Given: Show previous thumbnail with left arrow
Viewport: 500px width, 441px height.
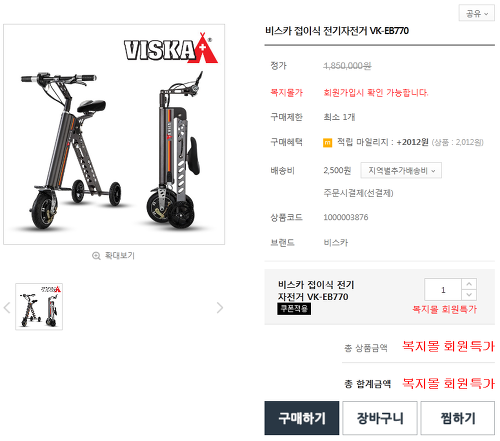Looking at the screenshot, I should coord(7,307).
